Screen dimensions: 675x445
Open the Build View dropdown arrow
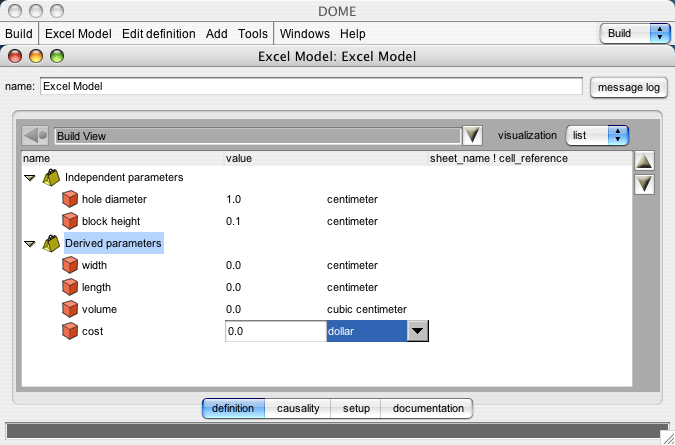pos(472,136)
